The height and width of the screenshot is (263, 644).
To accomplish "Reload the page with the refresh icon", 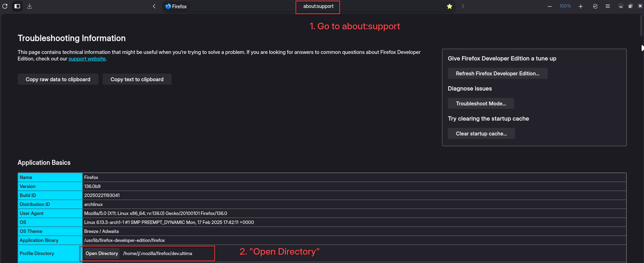I will click(5, 6).
